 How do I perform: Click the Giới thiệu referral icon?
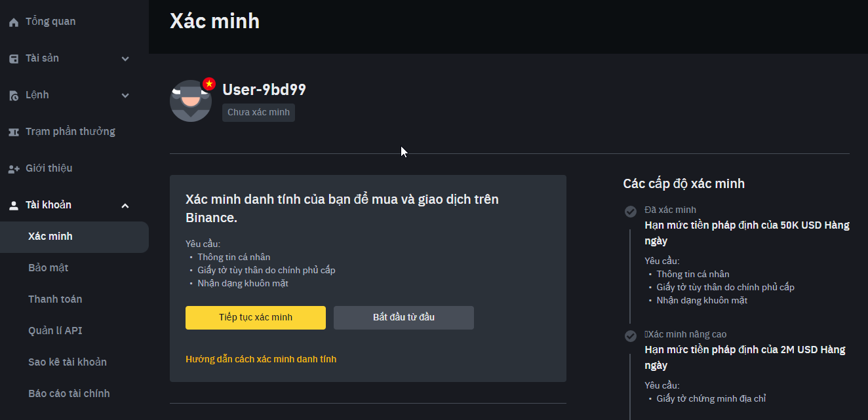coord(14,169)
